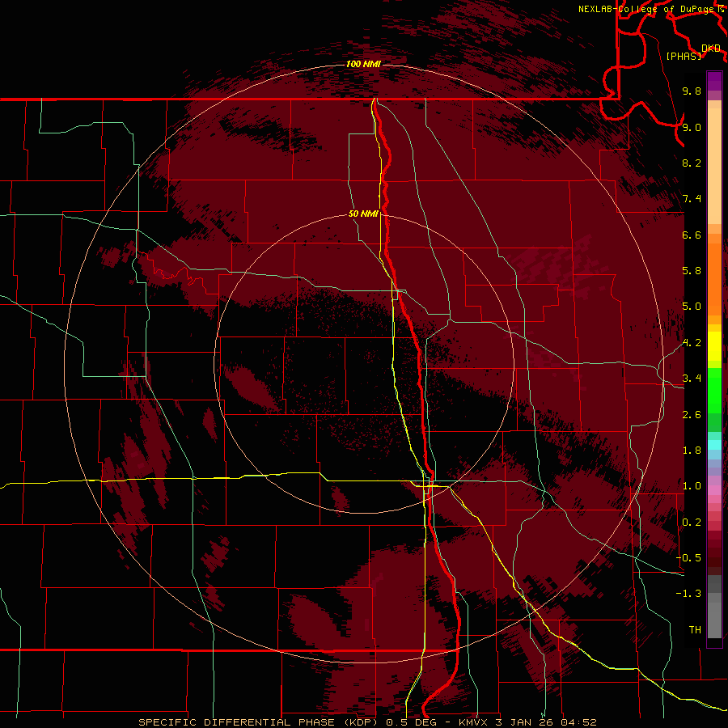Pick the yellow segment of the color bar

tap(714, 346)
